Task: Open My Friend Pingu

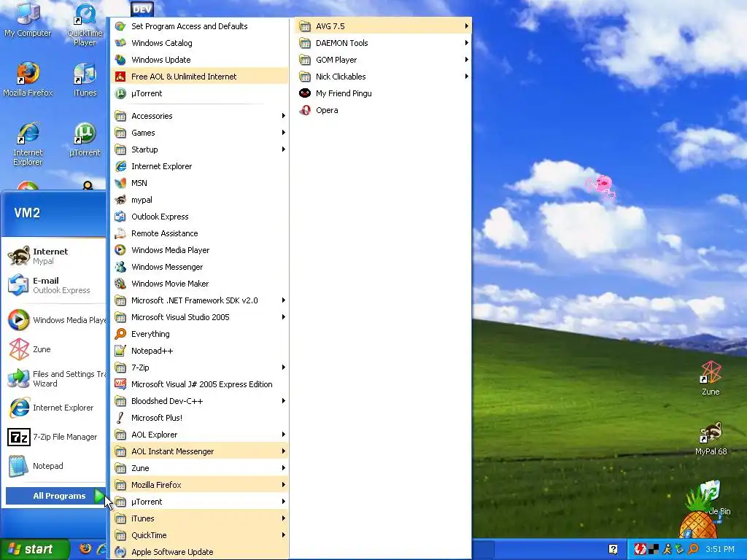Action: 384,93
